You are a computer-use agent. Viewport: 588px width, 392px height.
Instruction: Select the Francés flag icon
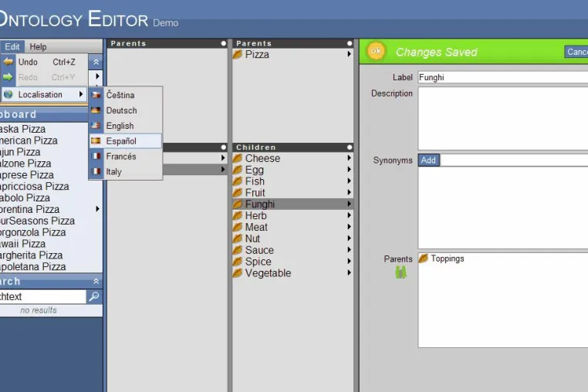(96, 156)
